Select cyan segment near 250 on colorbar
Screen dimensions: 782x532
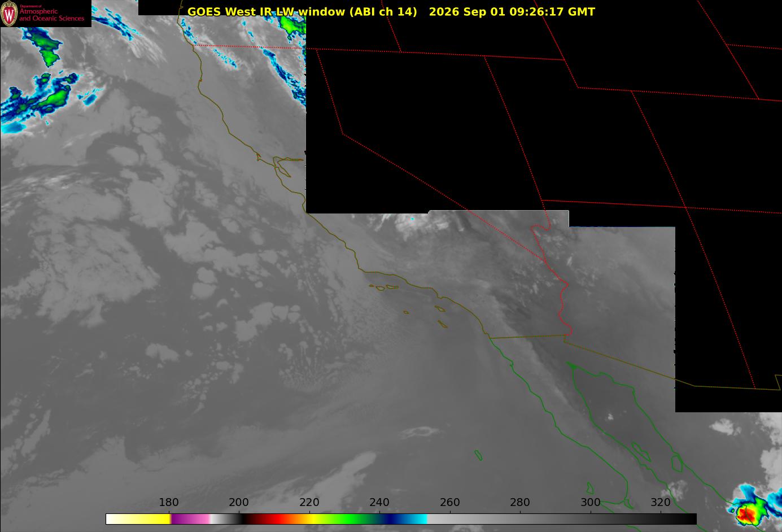pos(418,518)
